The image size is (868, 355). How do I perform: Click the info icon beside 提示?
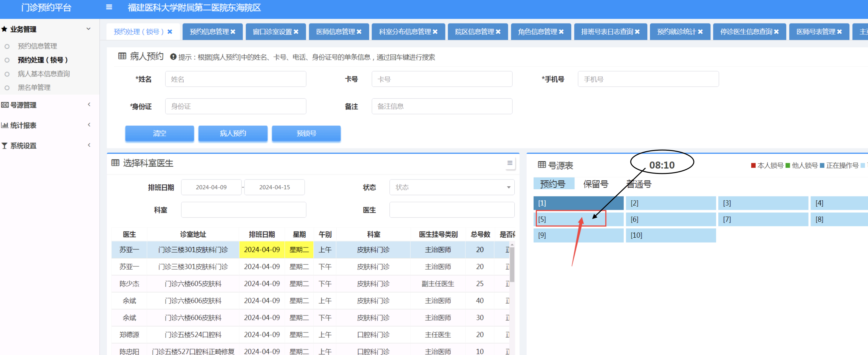[x=173, y=57]
